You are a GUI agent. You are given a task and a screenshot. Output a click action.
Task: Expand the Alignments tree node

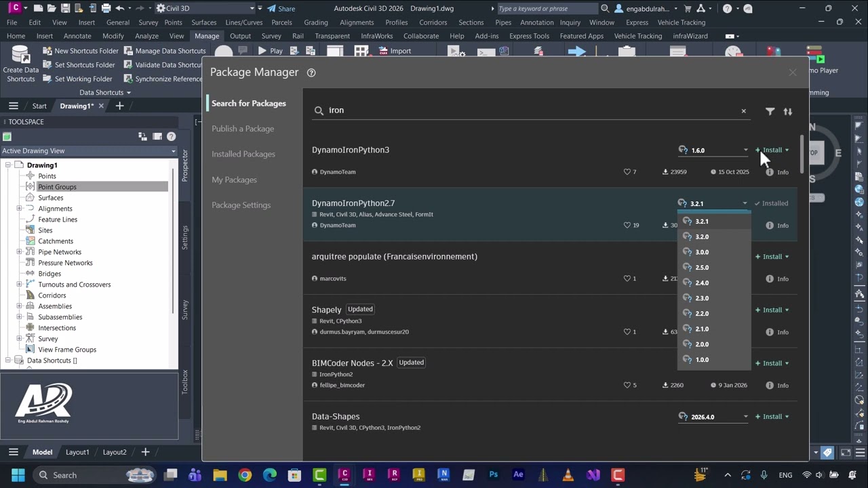[x=19, y=209]
